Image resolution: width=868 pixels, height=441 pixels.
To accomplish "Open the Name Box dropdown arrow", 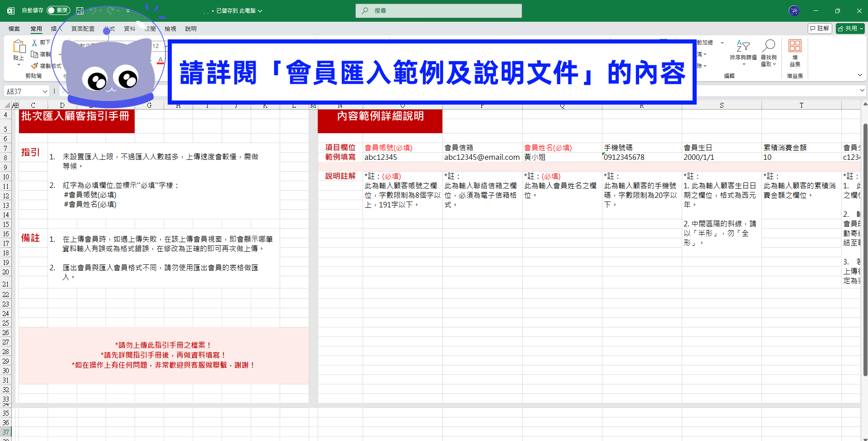I will point(45,91).
